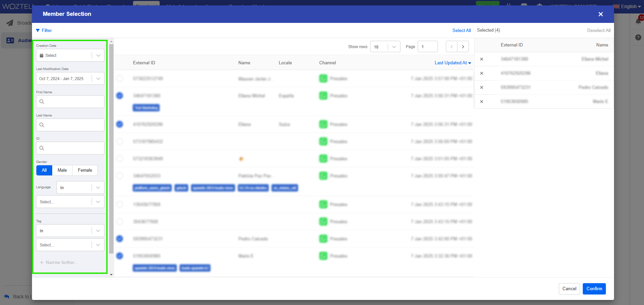This screenshot has height=305, width=644.
Task: Open the calendar icon in Creation Date field
Action: [x=42, y=55]
